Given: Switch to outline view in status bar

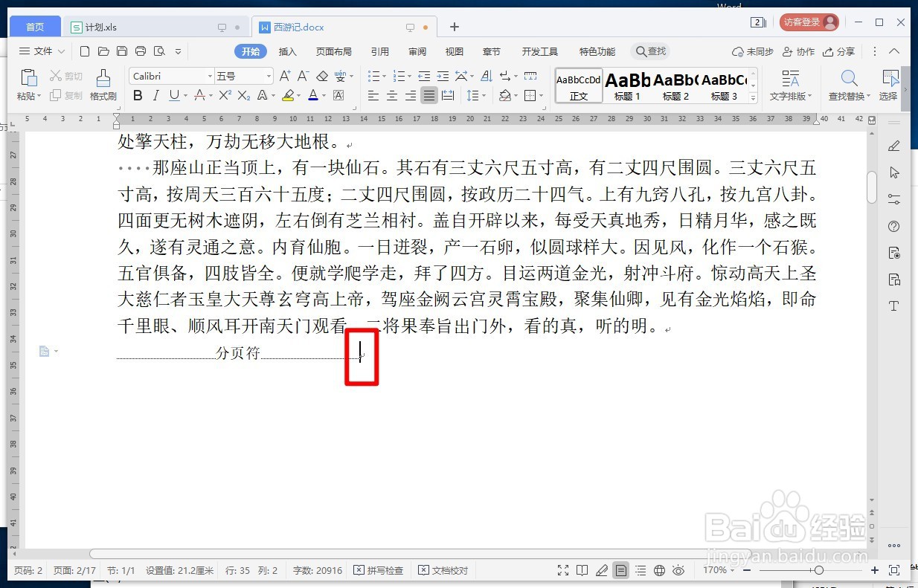Looking at the screenshot, I should click(641, 569).
